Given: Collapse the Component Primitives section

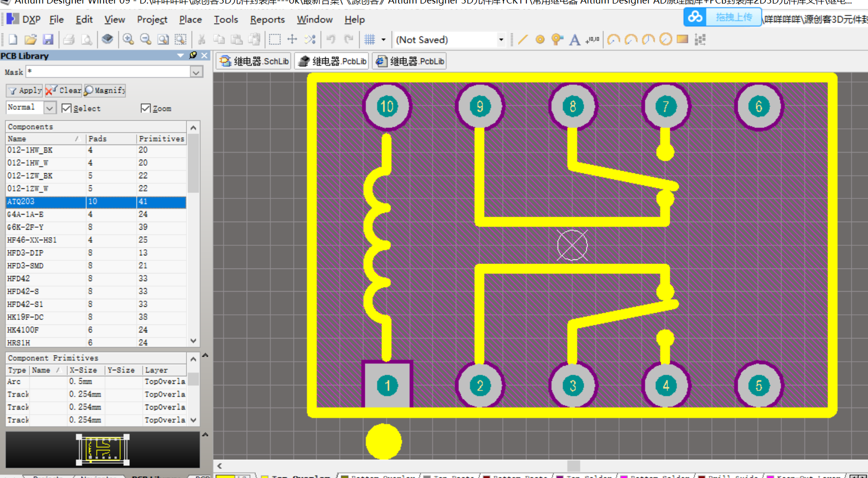Looking at the screenshot, I should click(205, 355).
